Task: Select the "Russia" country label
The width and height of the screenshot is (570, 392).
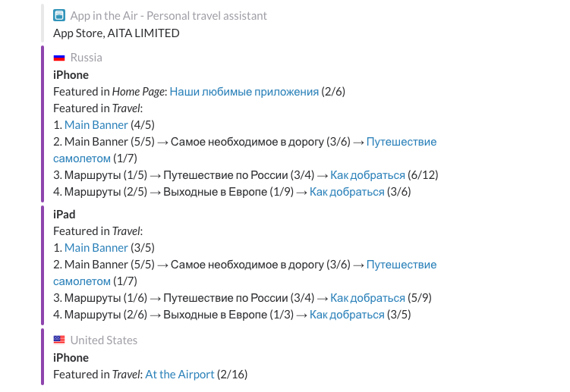Action: coord(86,58)
